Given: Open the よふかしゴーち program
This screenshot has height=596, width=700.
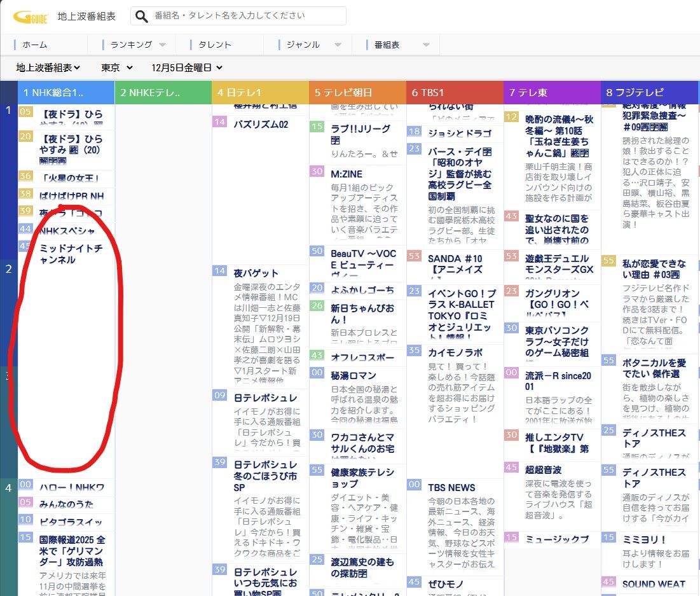Looking at the screenshot, I should [x=362, y=290].
